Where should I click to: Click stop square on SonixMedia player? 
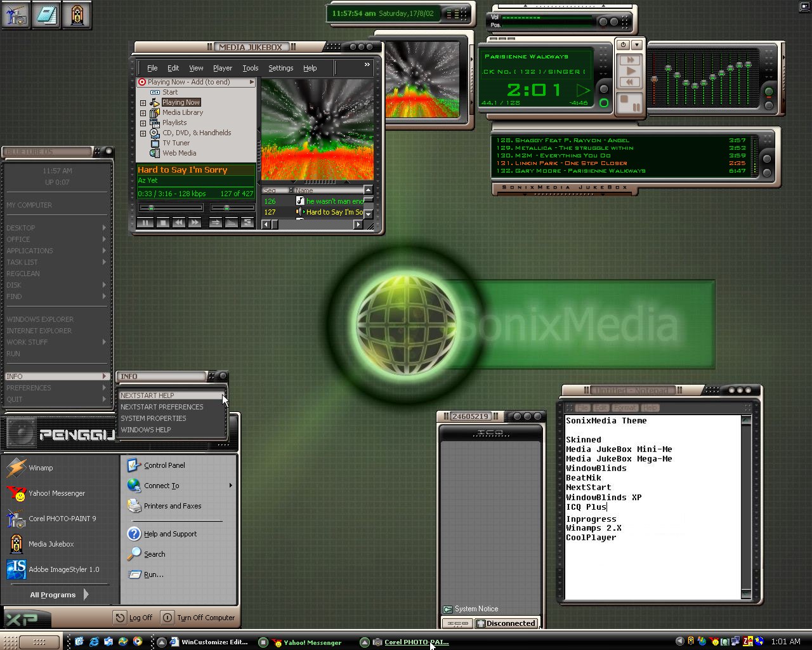point(624,100)
